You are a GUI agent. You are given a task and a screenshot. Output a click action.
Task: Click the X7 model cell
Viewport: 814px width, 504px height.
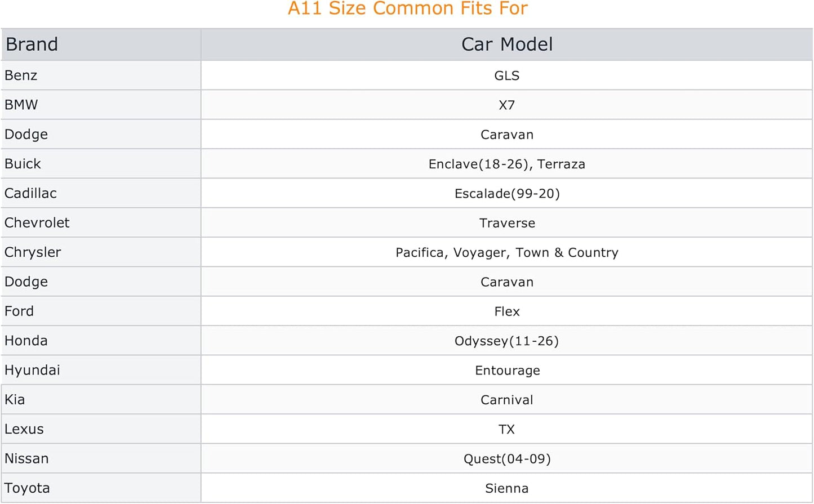[x=506, y=105]
